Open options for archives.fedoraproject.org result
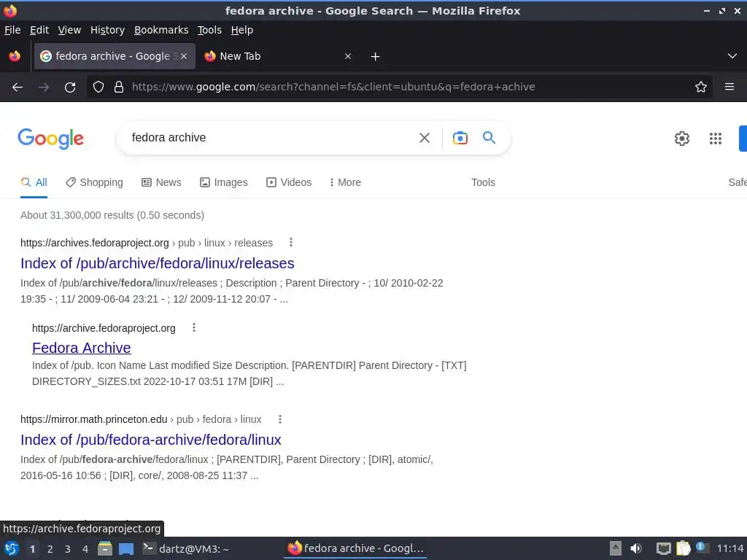The image size is (747, 560). coord(290,242)
